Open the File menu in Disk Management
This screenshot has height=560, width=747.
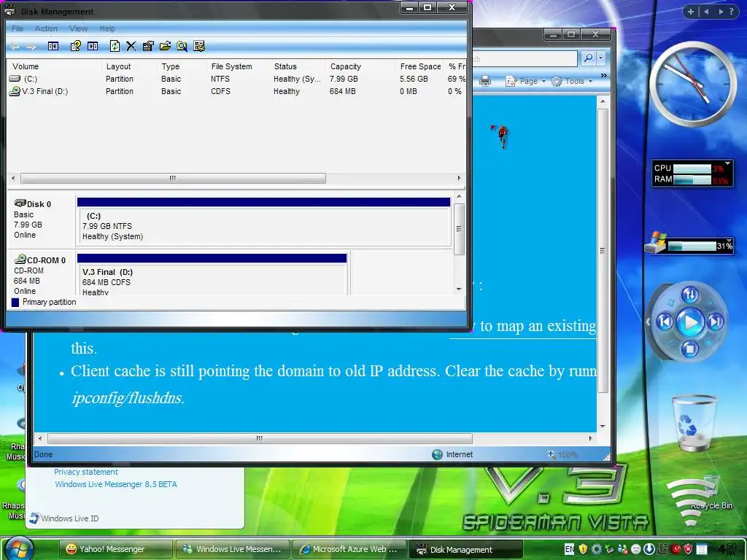coord(18,28)
